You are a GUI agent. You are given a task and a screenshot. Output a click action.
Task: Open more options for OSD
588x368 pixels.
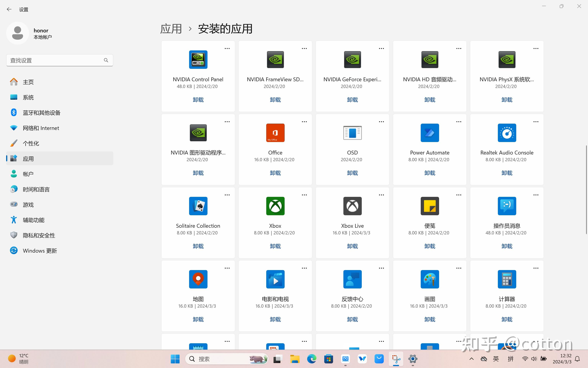click(381, 122)
